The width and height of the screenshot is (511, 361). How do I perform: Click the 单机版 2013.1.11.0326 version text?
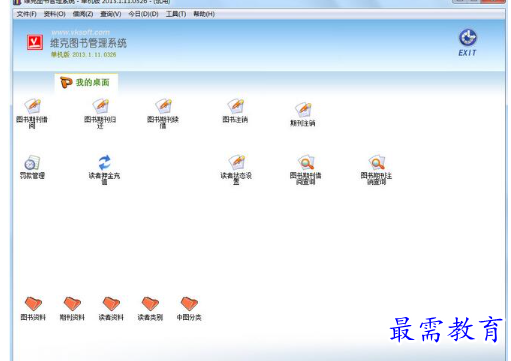(83, 54)
